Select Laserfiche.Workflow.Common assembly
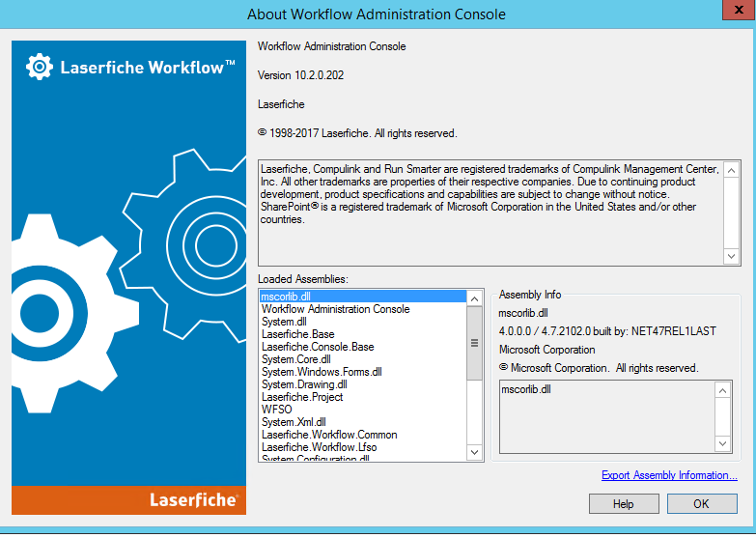The image size is (756, 538). 363,435
